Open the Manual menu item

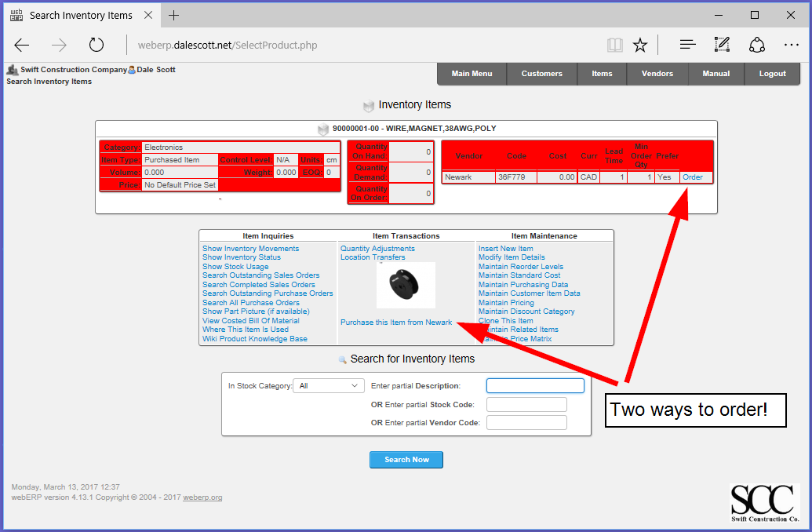[716, 74]
